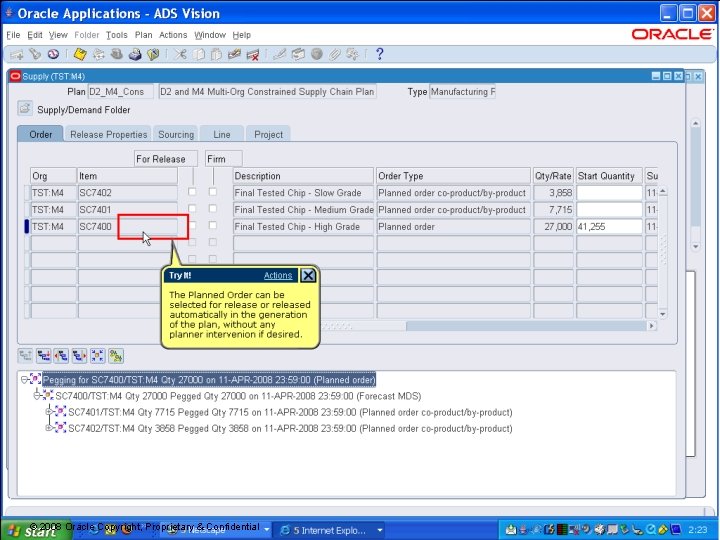Open Window Help via question mark icon

(379, 54)
